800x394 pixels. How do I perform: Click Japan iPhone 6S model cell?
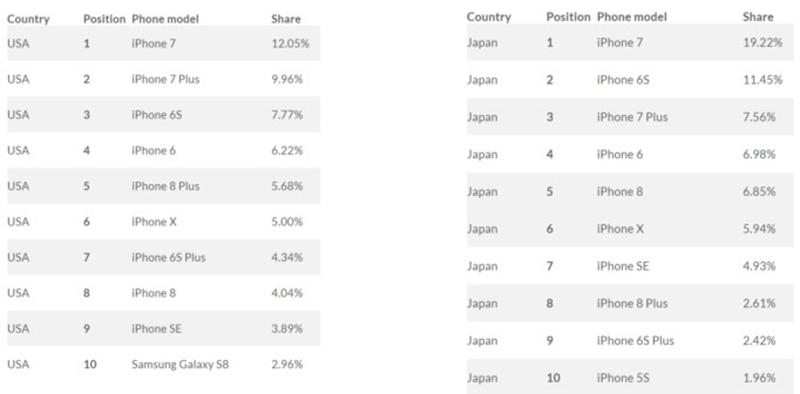623,80
